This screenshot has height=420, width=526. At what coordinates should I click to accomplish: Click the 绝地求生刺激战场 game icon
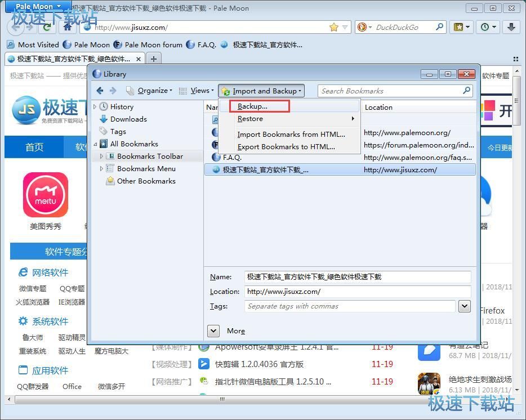tap(429, 384)
